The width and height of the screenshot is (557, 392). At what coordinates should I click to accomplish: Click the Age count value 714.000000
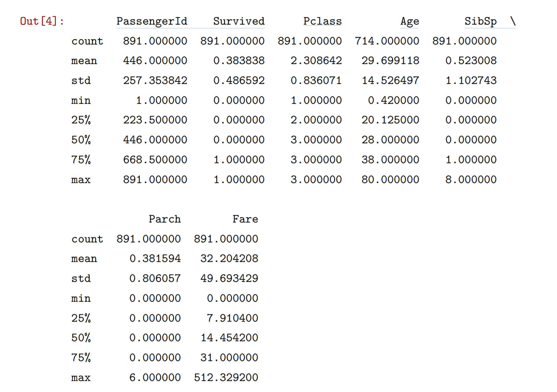387,41
